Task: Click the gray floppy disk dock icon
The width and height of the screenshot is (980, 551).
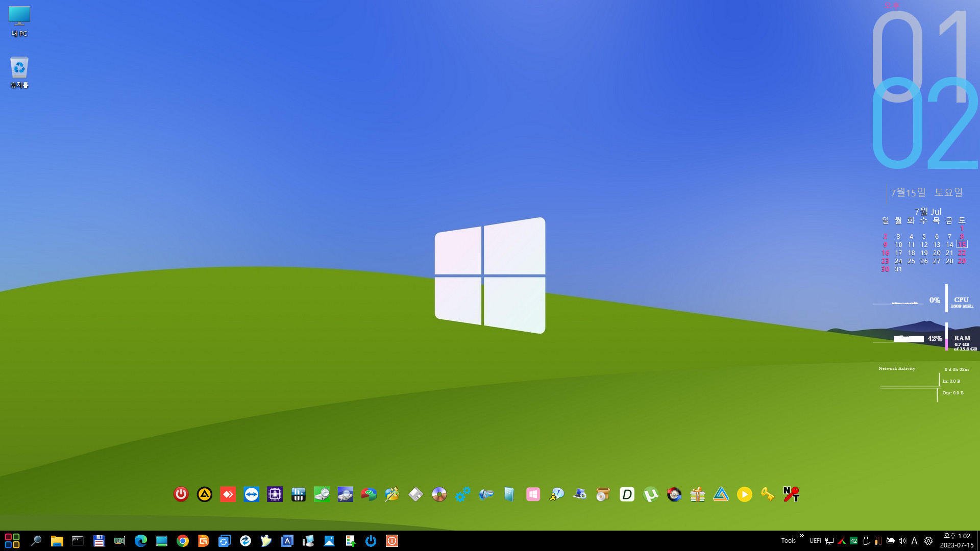Action: tap(416, 494)
